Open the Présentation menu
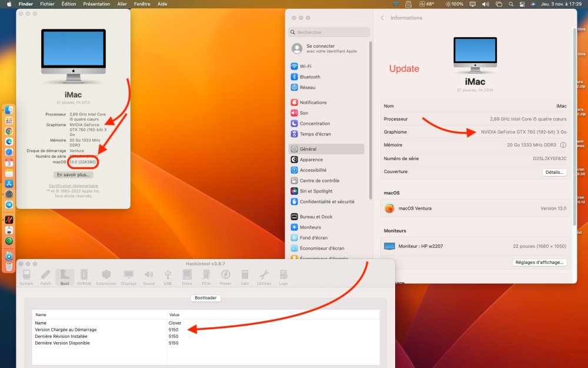588x368 pixels. [96, 4]
